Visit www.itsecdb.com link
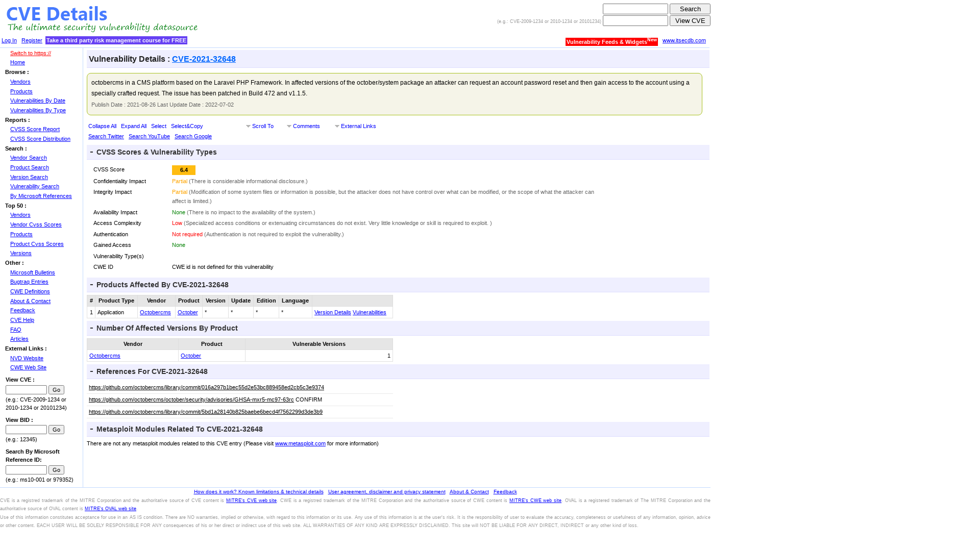The image size is (980, 551). point(684,40)
